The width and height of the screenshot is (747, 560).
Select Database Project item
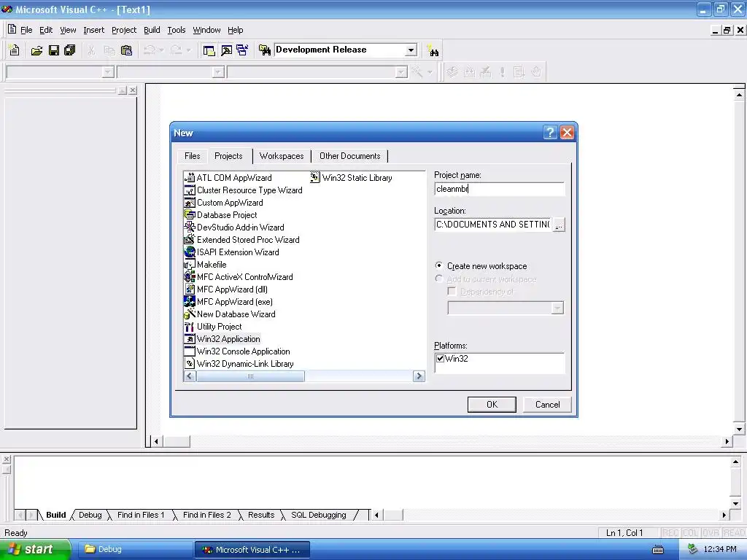tap(220, 215)
